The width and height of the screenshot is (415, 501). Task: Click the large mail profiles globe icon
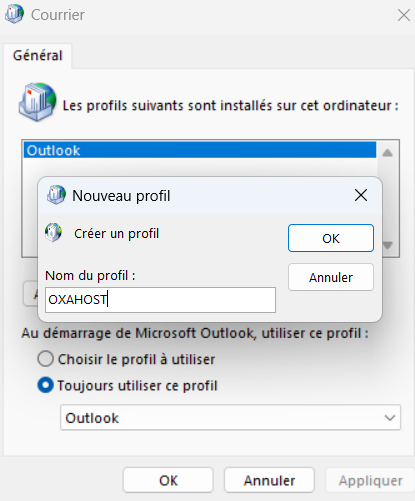click(37, 102)
